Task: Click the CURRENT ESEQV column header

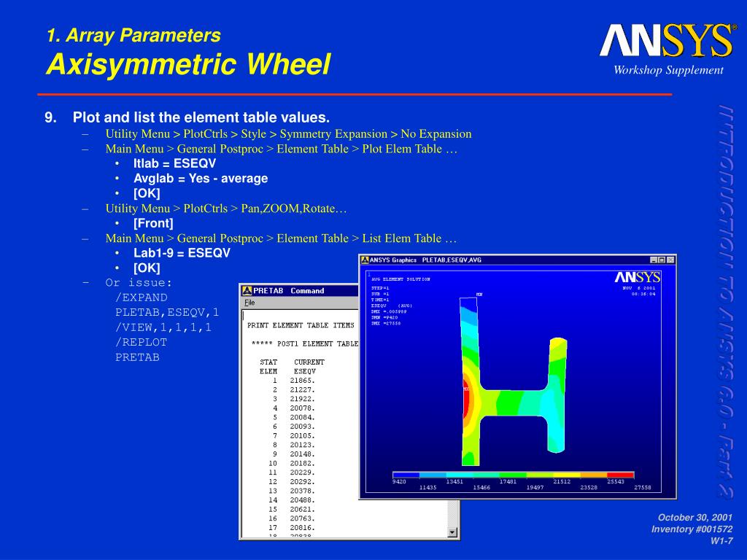Action: (309, 367)
